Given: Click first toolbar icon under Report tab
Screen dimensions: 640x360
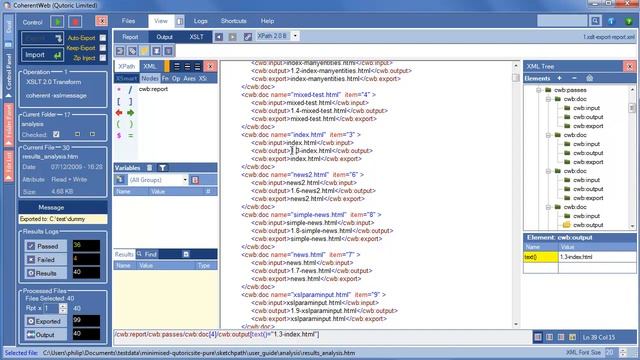Looking at the screenshot, I should point(120,51).
